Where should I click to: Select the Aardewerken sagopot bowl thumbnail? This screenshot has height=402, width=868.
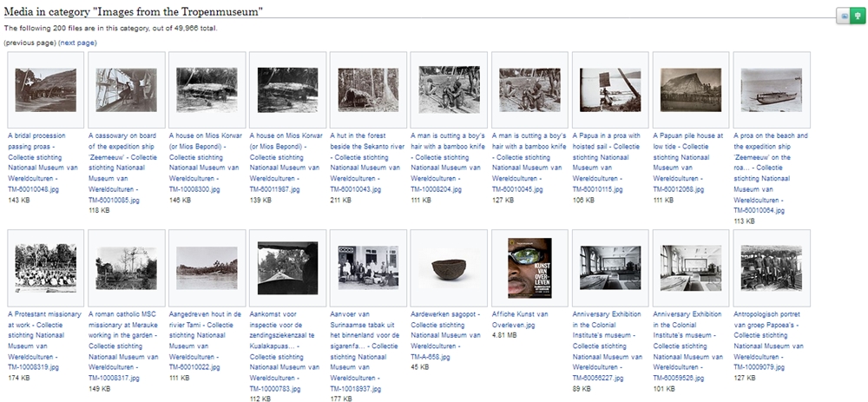449,267
